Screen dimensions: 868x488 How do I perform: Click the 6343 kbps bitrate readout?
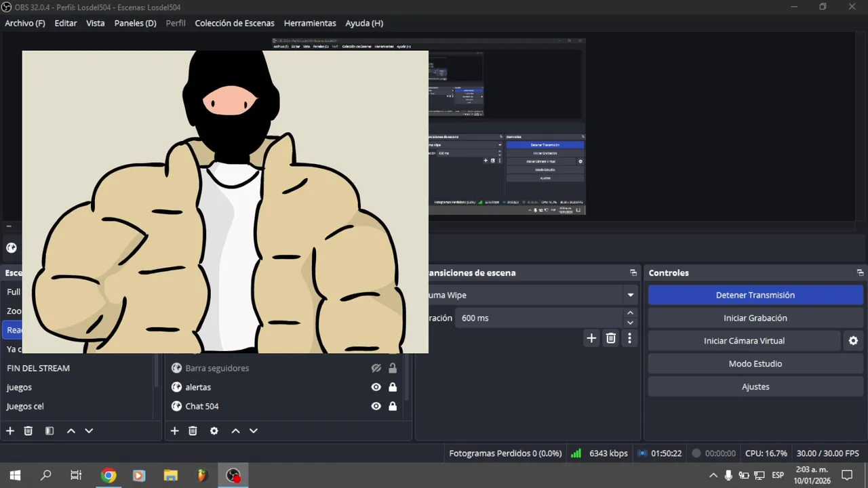[x=608, y=453]
